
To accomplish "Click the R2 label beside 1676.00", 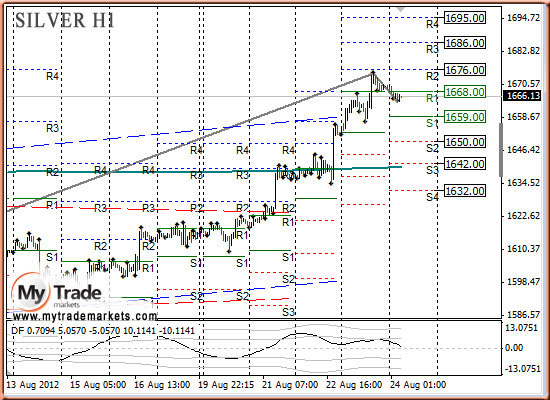I will (x=432, y=76).
